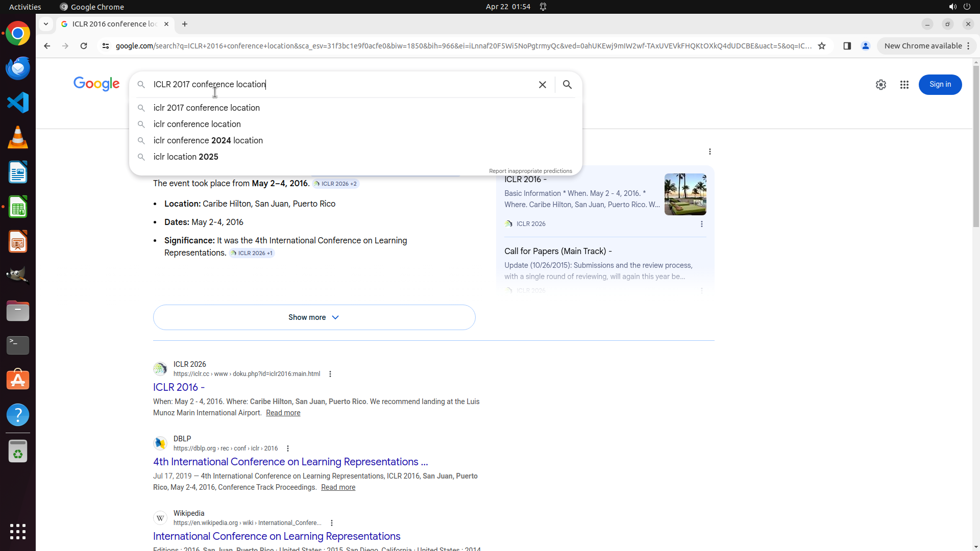Open Google quick settings gear
This screenshot has width=980, height=551.
881,85
